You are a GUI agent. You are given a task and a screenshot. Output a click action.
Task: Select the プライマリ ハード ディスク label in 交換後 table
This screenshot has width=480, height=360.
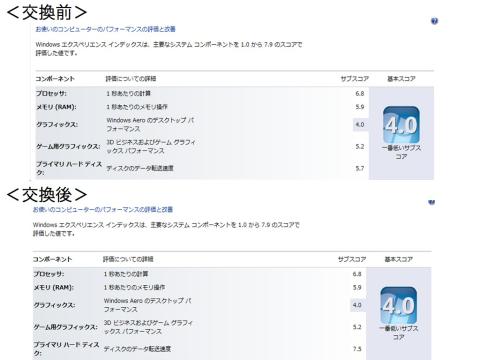(66, 349)
